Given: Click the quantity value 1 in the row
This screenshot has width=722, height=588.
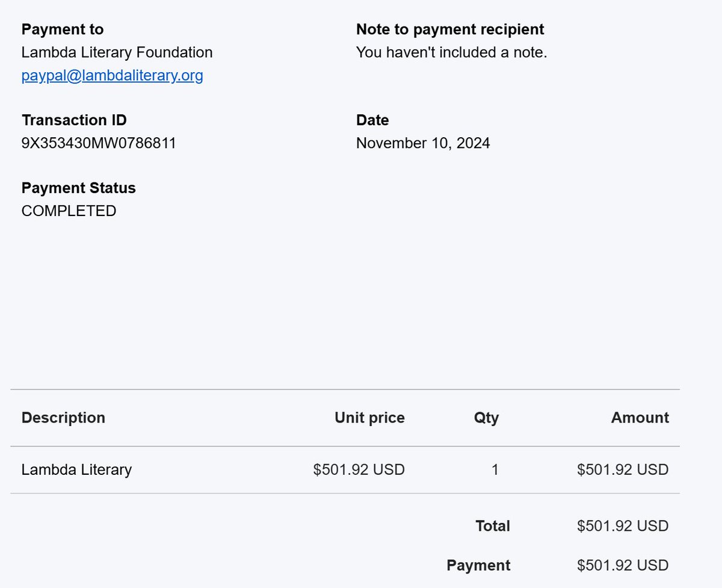Looking at the screenshot, I should click(495, 469).
